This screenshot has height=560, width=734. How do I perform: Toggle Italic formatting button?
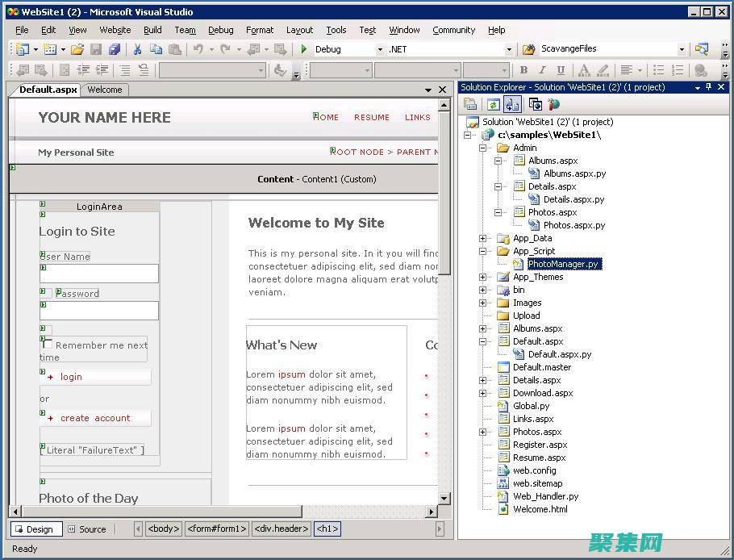point(542,70)
